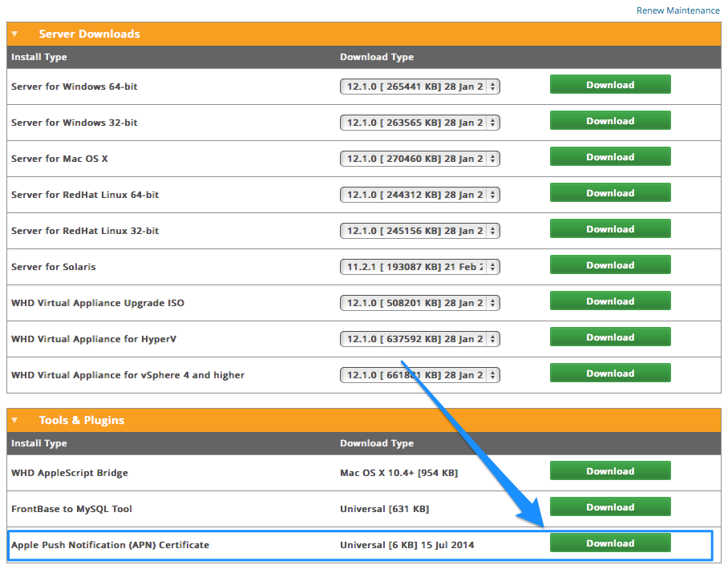728x569 pixels.
Task: Click Install Type header in Server Downloads
Action: pyautogui.click(x=39, y=57)
